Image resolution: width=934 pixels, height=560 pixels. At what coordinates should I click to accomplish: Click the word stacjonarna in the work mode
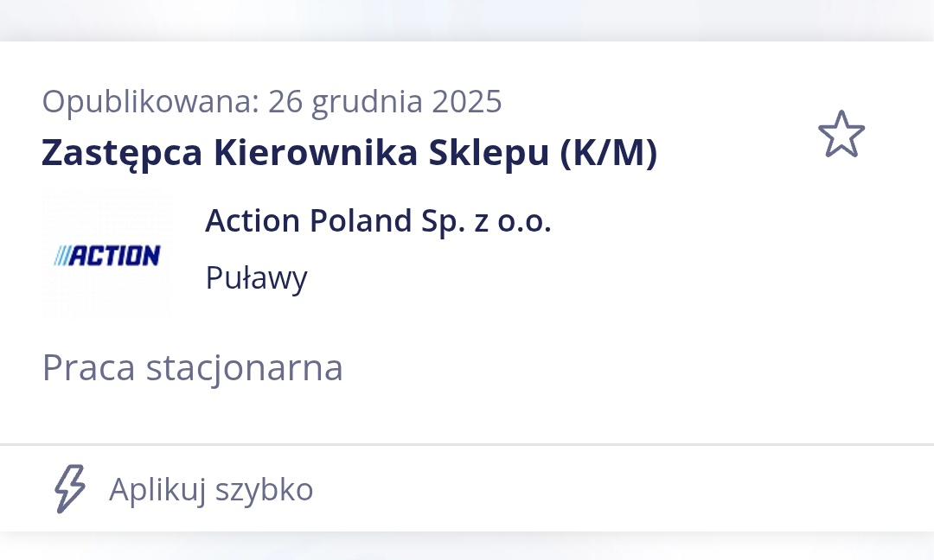pyautogui.click(x=244, y=367)
